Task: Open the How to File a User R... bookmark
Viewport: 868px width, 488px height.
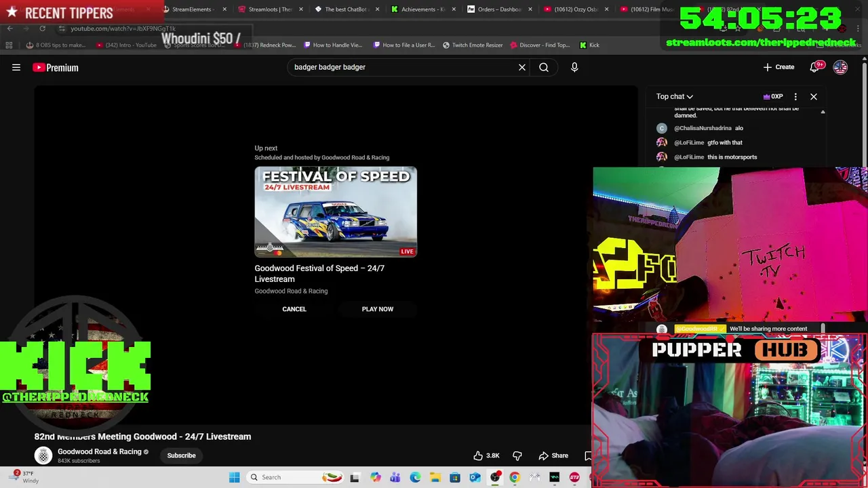Action: point(403,45)
